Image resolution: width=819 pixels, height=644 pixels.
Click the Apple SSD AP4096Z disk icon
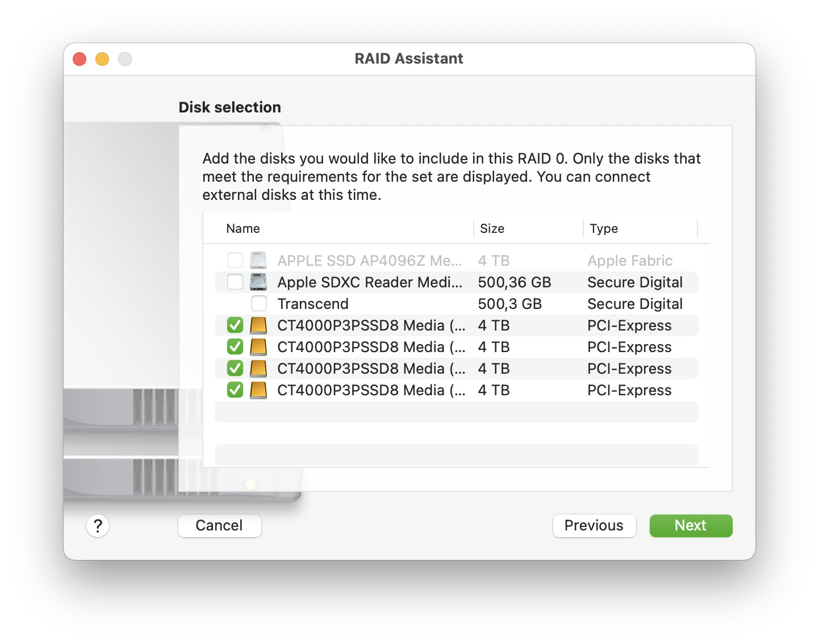(258, 261)
